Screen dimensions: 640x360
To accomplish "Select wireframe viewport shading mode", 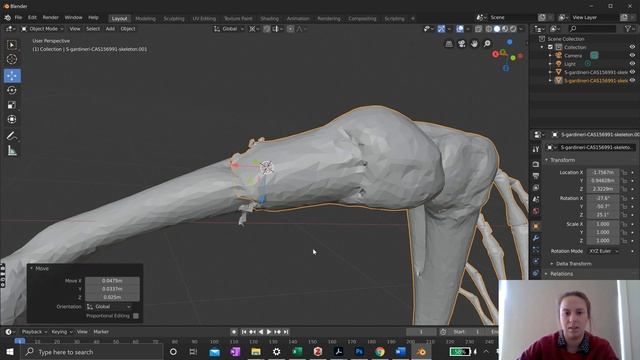I will [489, 29].
